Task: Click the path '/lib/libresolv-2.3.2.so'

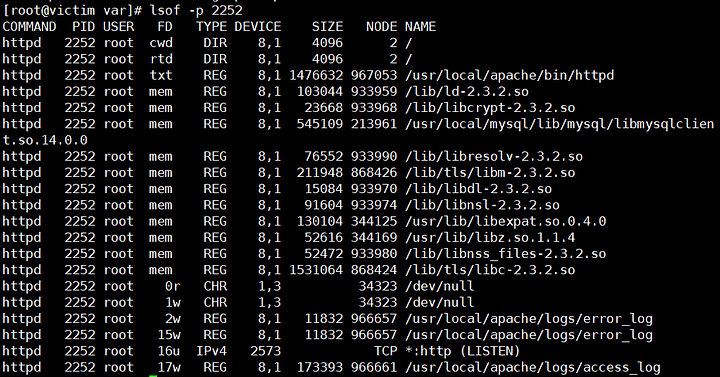Action: (x=494, y=157)
